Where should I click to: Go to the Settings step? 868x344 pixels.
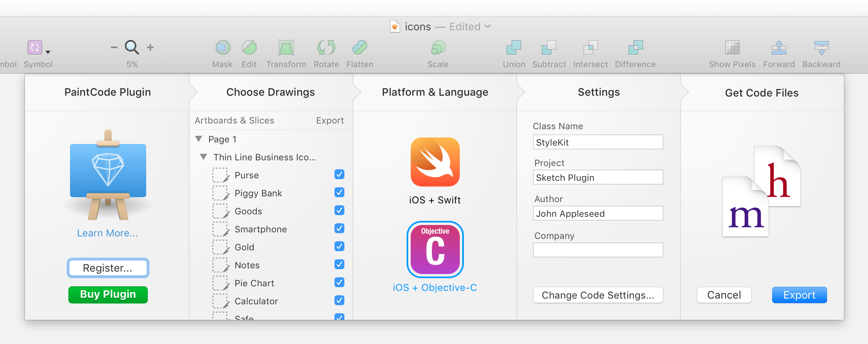coord(599,92)
